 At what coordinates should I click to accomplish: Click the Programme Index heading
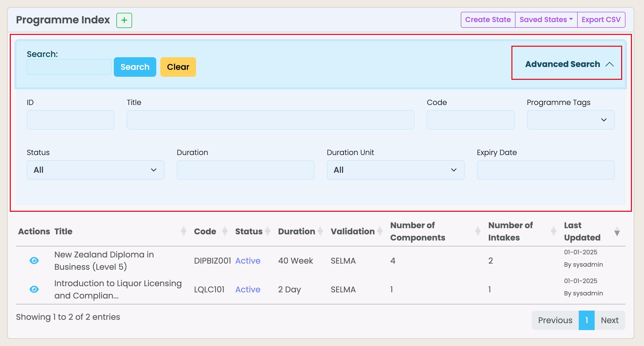[x=63, y=20]
